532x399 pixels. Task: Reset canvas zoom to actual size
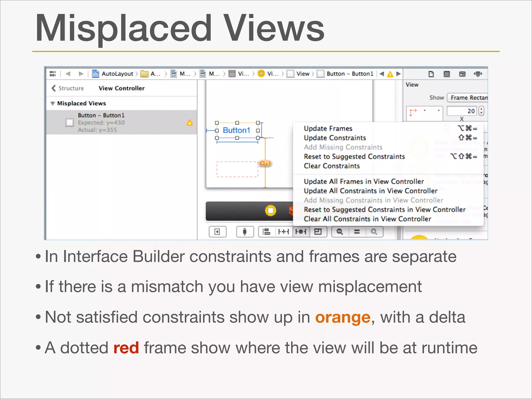(x=357, y=231)
